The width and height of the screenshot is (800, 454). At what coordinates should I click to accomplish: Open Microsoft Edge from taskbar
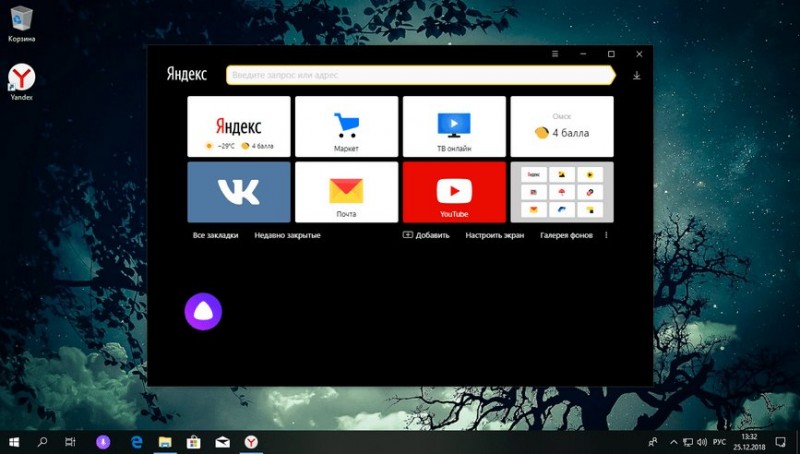click(137, 442)
